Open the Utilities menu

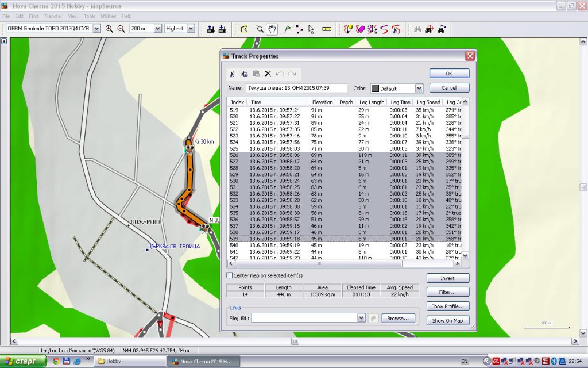coord(108,16)
